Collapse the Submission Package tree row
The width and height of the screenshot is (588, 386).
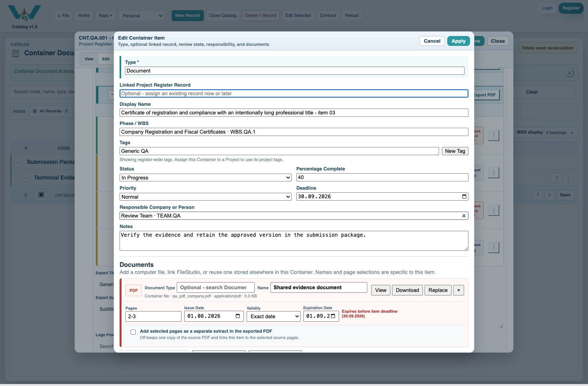pos(18,162)
